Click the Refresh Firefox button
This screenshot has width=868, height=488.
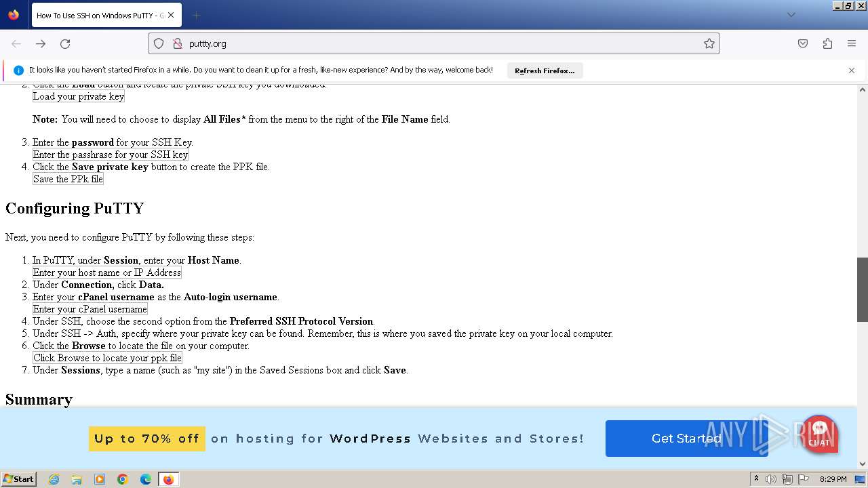[x=545, y=70]
